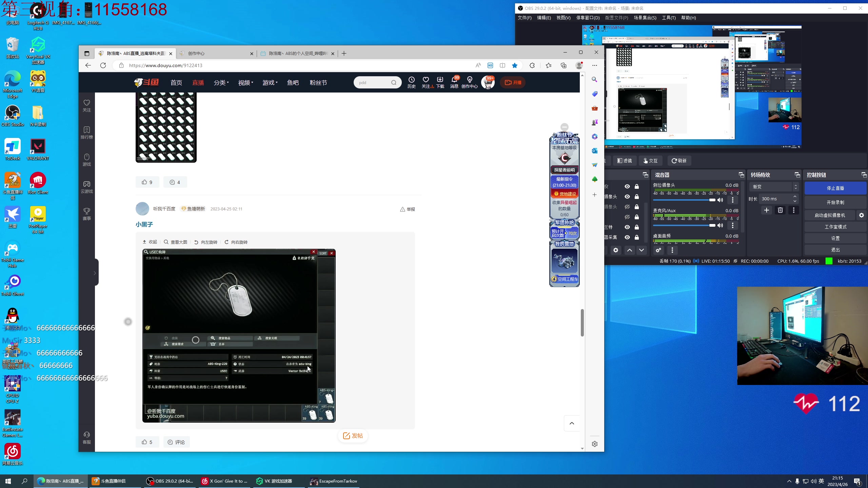The width and height of the screenshot is (868, 488).
Task: Open 创作中心 lightbulb icon in Douyu header
Action: pos(470,82)
